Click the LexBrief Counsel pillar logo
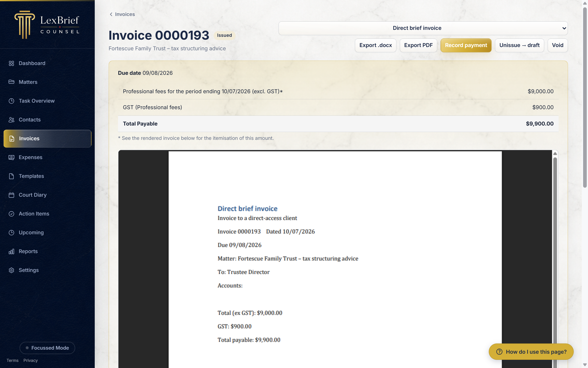 point(24,25)
